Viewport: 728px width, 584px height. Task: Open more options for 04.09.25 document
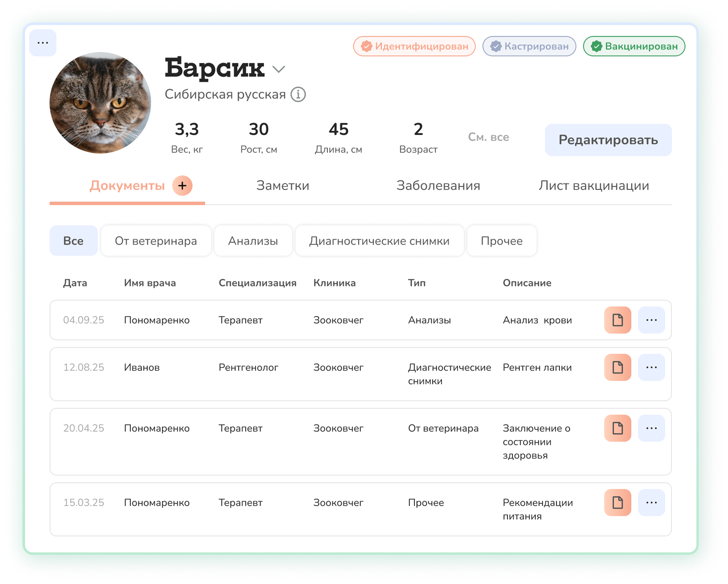(651, 320)
